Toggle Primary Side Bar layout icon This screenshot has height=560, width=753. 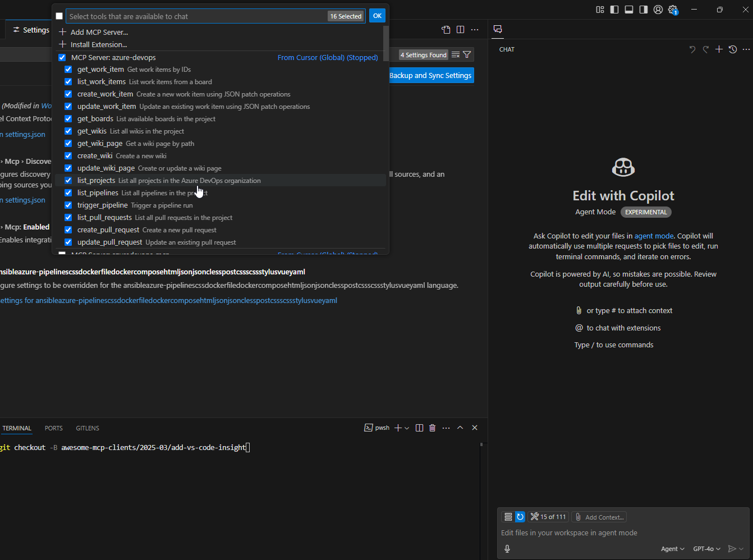coord(614,10)
